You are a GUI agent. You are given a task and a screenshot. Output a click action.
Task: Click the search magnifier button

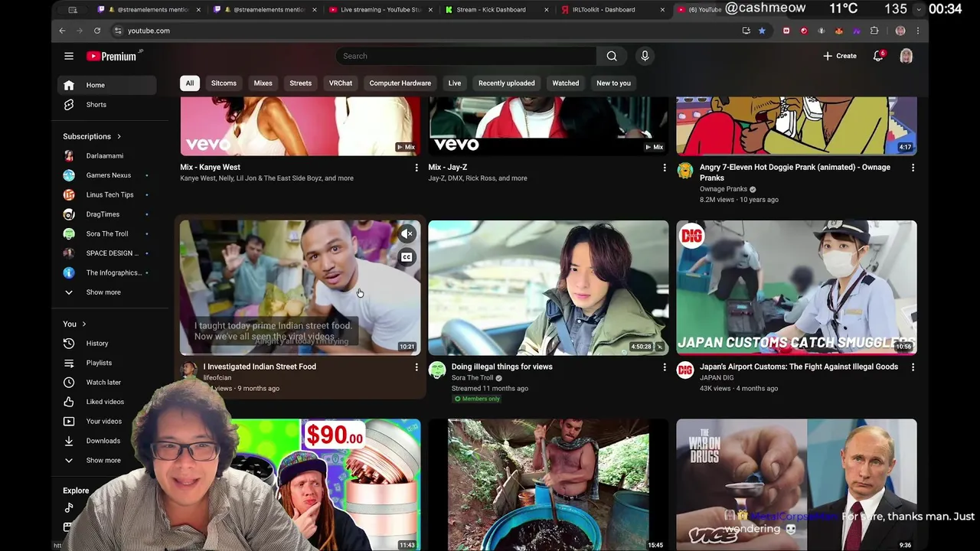point(612,56)
